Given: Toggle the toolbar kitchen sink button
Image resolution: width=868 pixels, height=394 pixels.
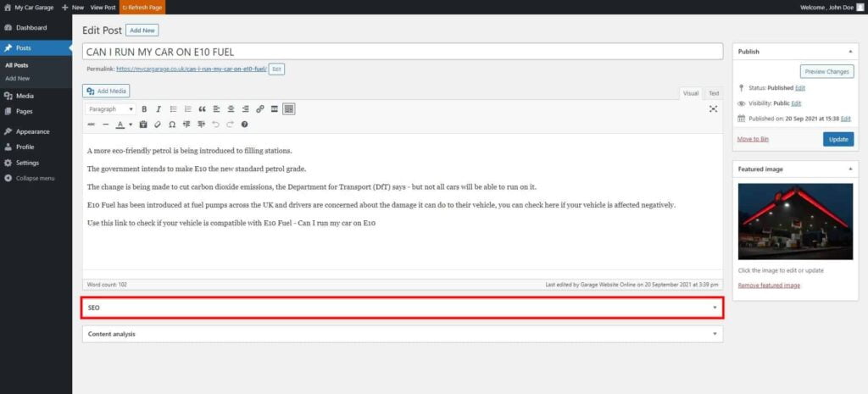Looking at the screenshot, I should [x=288, y=109].
